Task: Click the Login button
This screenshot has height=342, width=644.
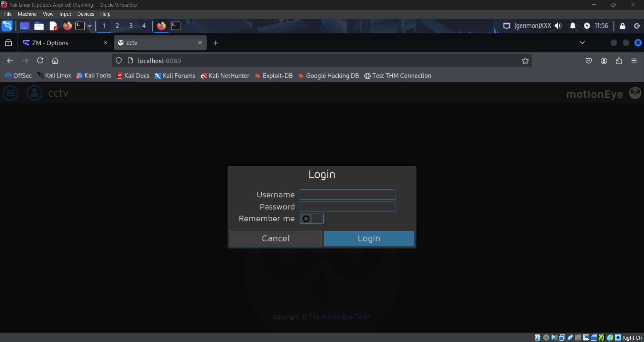Action: (x=369, y=238)
